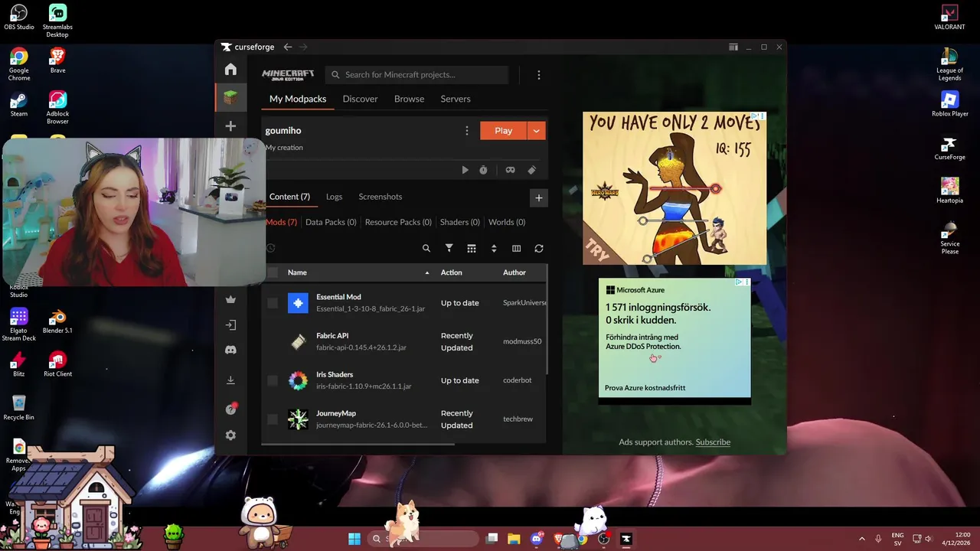The image size is (980, 551).
Task: Click the plus button to add content
Action: coord(538,197)
